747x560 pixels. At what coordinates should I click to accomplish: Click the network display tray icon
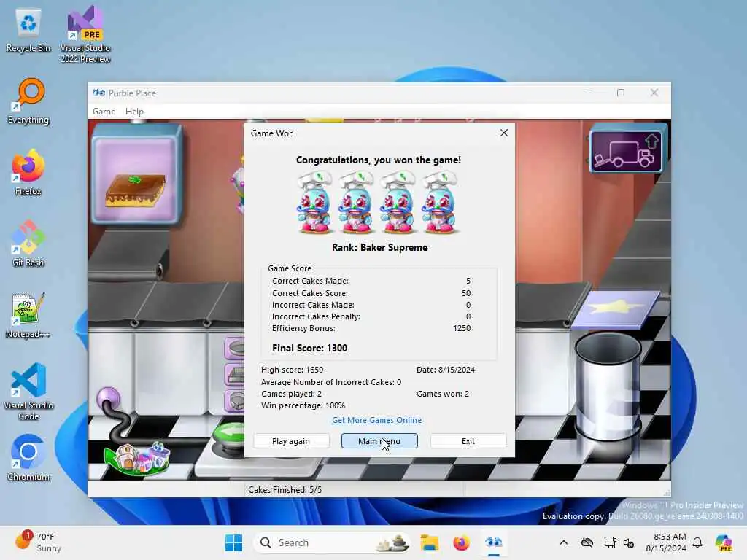point(610,542)
